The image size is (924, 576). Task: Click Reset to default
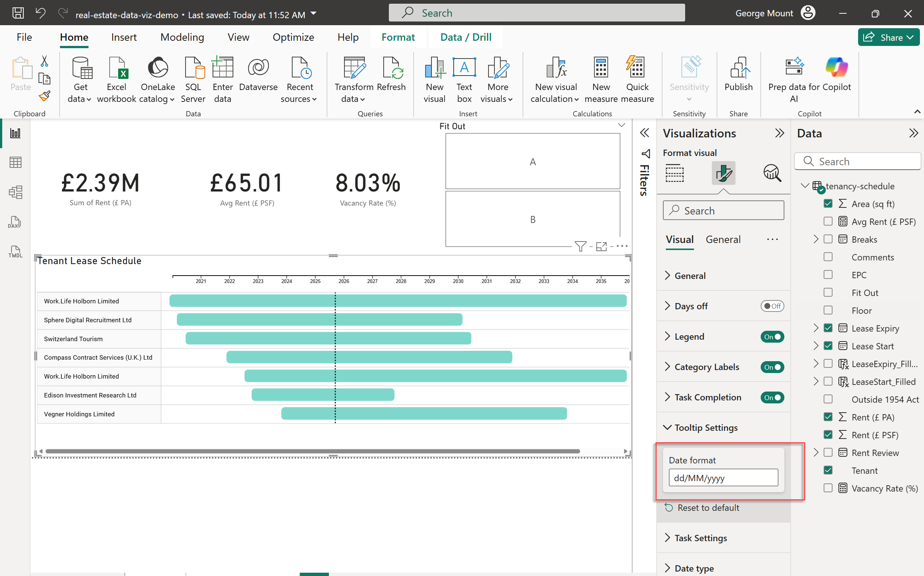[708, 508]
